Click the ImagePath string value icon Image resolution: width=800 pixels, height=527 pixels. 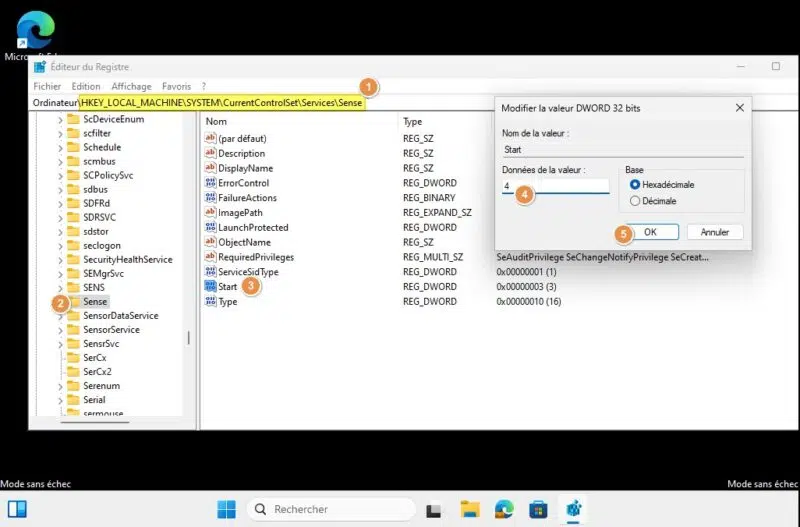point(210,212)
